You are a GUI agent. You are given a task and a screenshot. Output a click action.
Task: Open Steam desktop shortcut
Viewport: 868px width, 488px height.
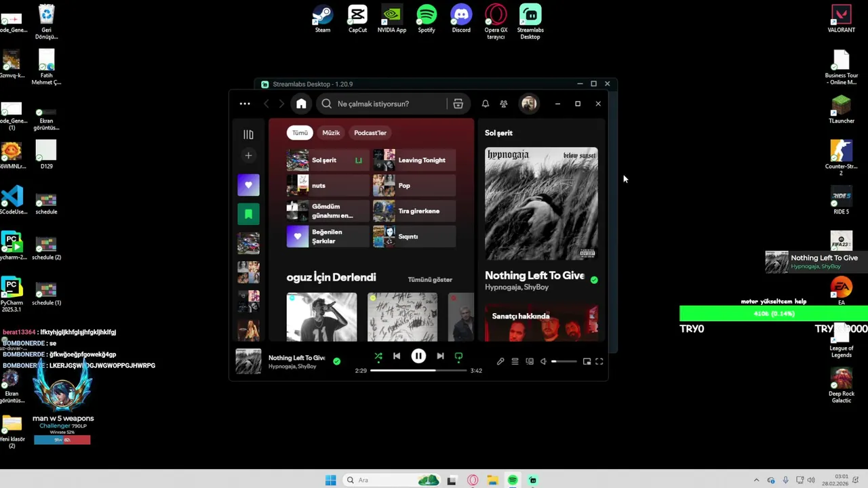click(323, 18)
